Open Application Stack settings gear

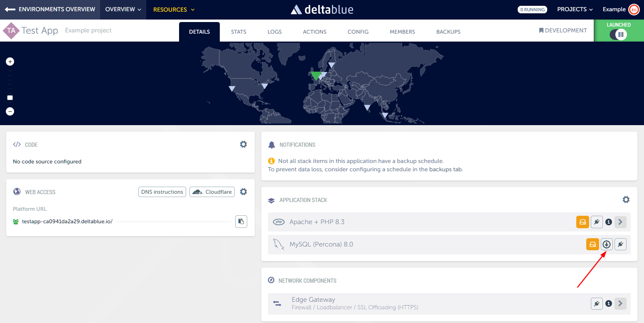tap(626, 200)
